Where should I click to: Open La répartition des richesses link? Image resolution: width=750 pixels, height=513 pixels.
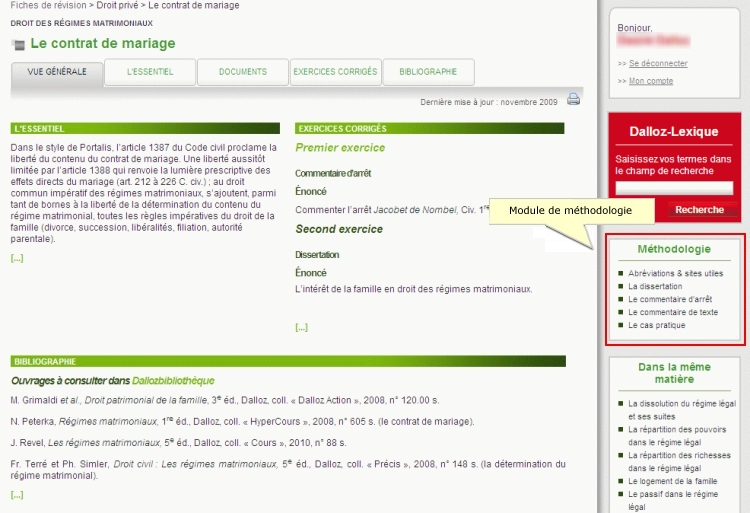(x=679, y=461)
